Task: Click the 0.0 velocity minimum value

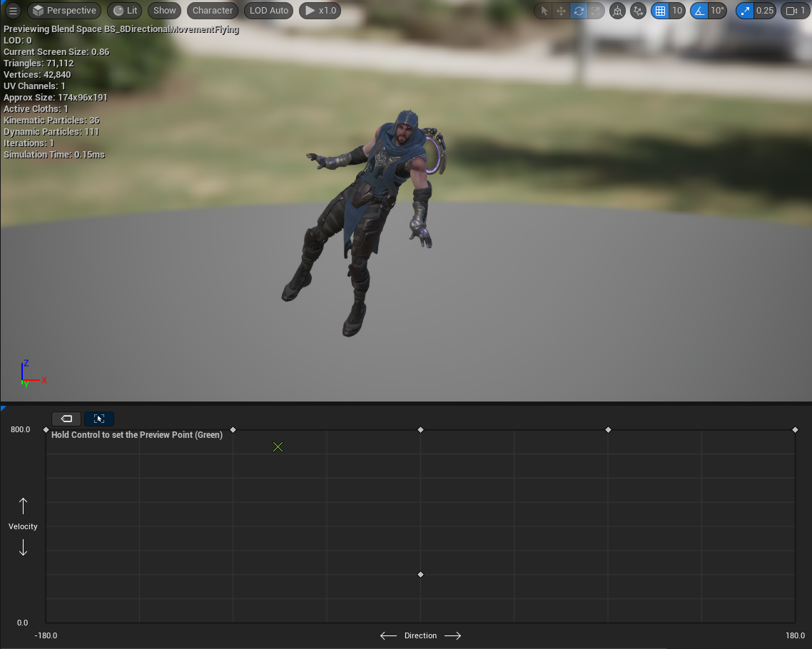Action: click(22, 623)
